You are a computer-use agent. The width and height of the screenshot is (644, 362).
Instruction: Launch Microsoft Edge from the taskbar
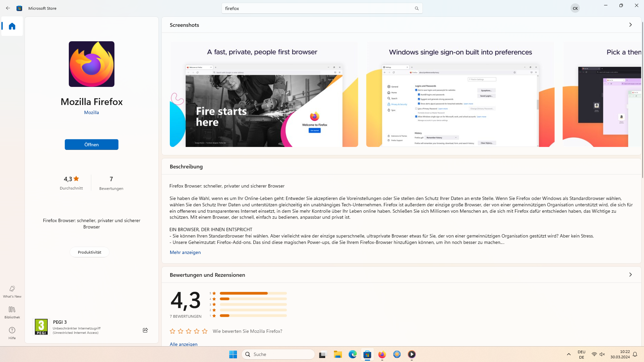[352, 354]
